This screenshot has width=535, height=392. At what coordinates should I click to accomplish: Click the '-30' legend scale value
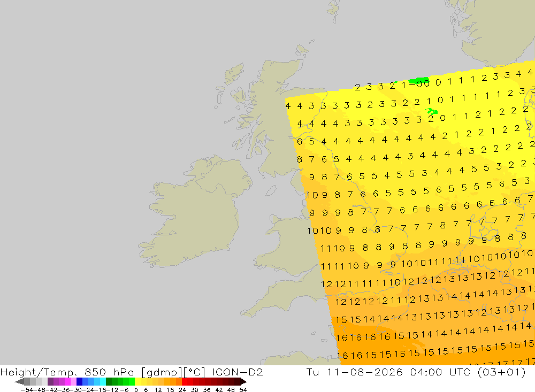(x=77, y=390)
